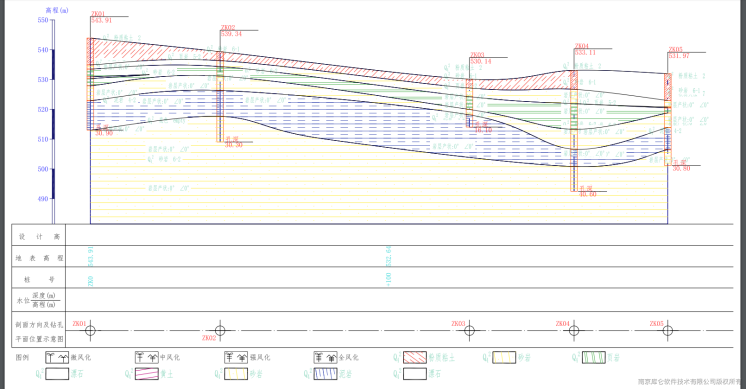Click the 490 tick on elevation axis

click(43, 199)
